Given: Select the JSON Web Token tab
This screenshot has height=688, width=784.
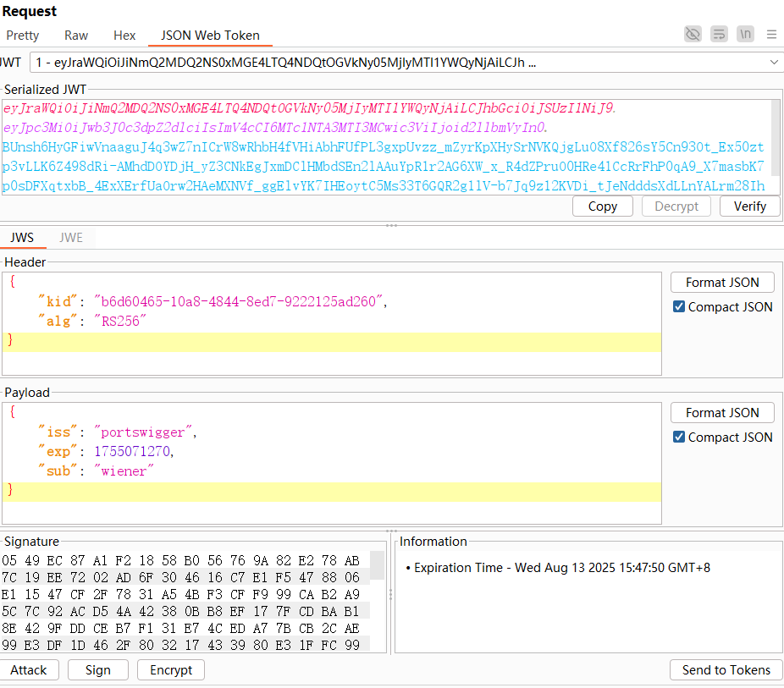Looking at the screenshot, I should (x=210, y=36).
